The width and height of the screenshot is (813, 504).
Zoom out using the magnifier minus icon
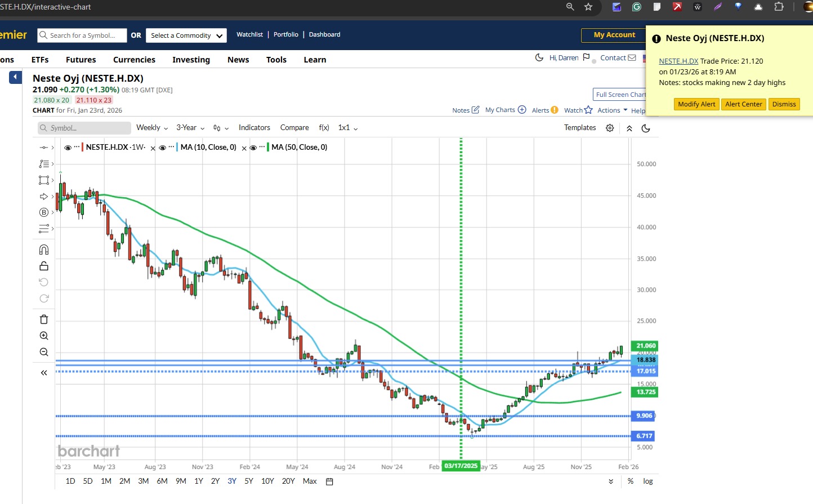pyautogui.click(x=44, y=352)
